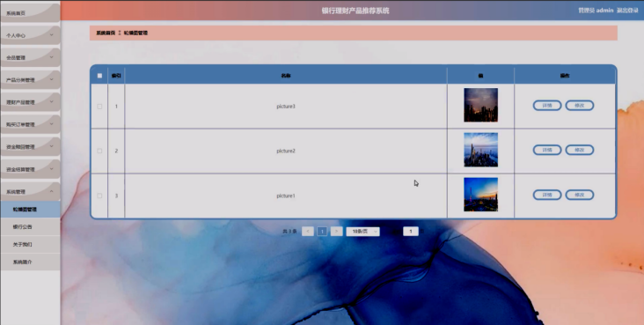Click the 轮播图管理 breadcrumb text
Image resolution: width=644 pixels, height=325 pixels.
pos(136,33)
